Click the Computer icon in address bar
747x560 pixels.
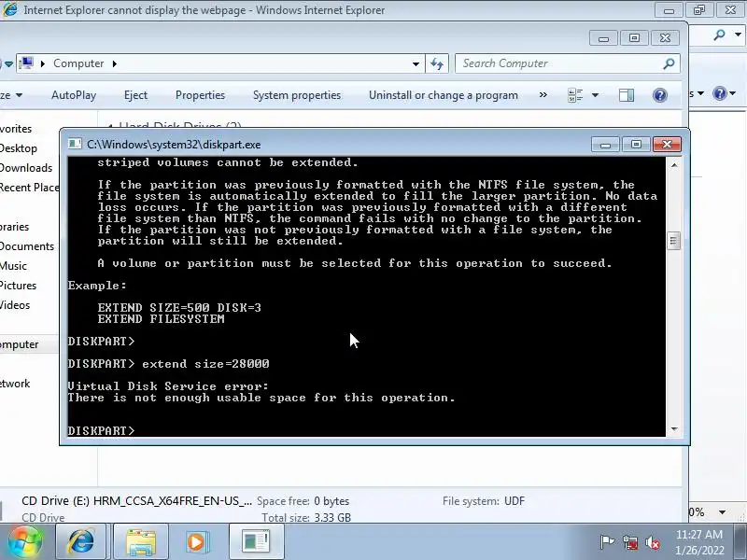pyautogui.click(x=27, y=63)
